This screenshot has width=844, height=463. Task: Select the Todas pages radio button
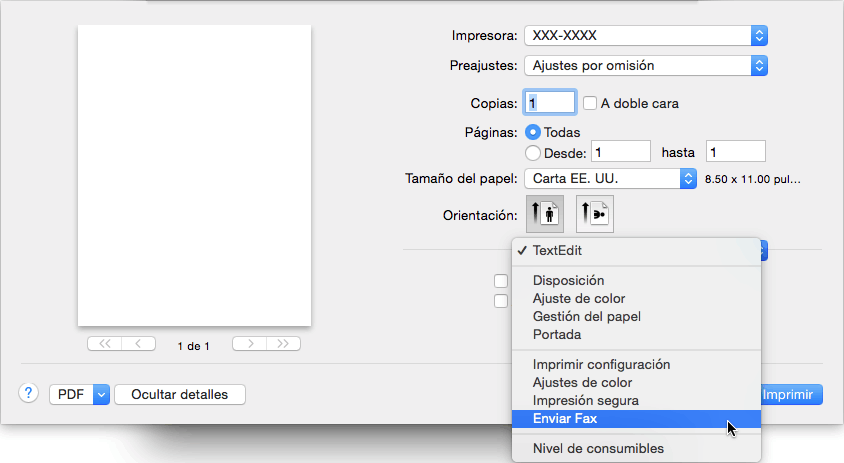click(x=533, y=132)
